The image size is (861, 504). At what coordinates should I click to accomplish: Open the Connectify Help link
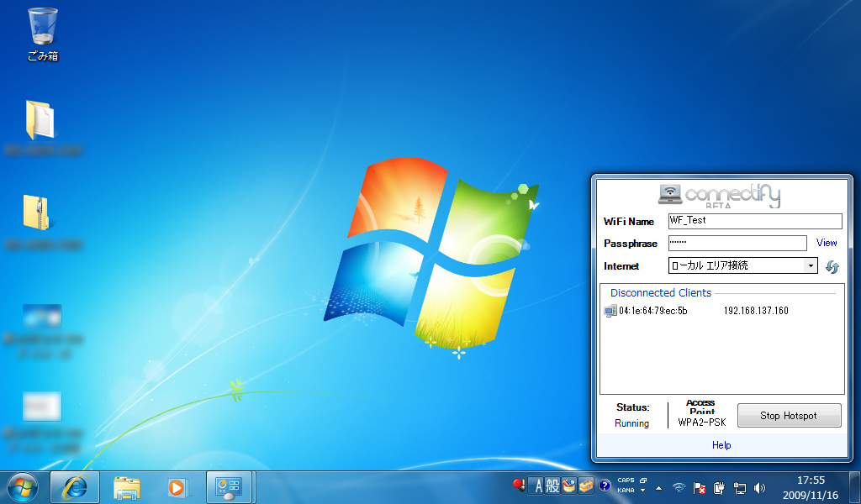coord(721,444)
